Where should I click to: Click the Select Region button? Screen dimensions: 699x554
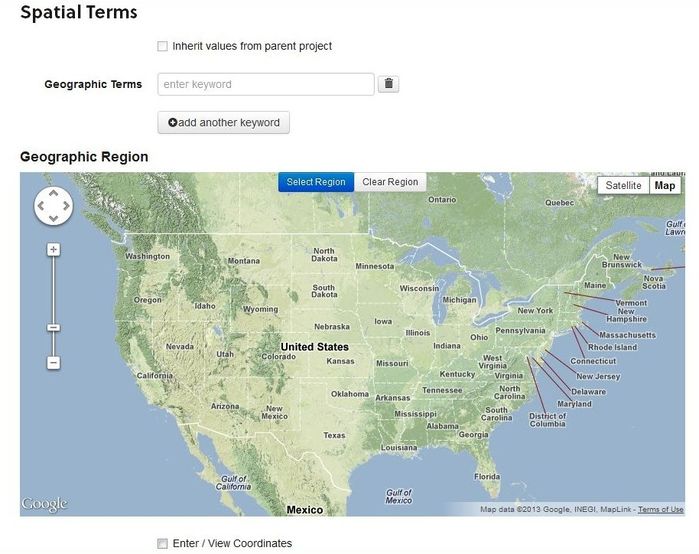tap(316, 182)
